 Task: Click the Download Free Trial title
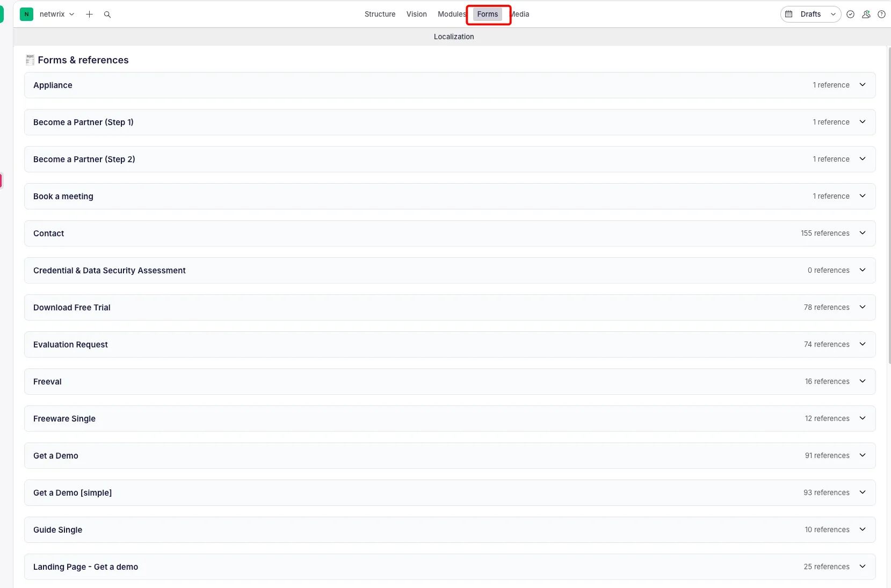pos(72,308)
